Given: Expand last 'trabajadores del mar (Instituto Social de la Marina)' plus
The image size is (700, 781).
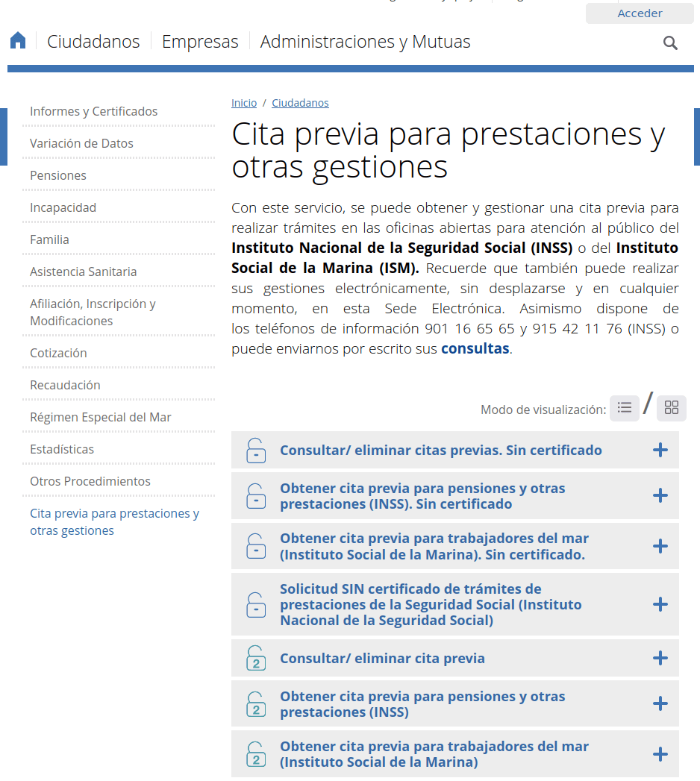Looking at the screenshot, I should point(660,754).
